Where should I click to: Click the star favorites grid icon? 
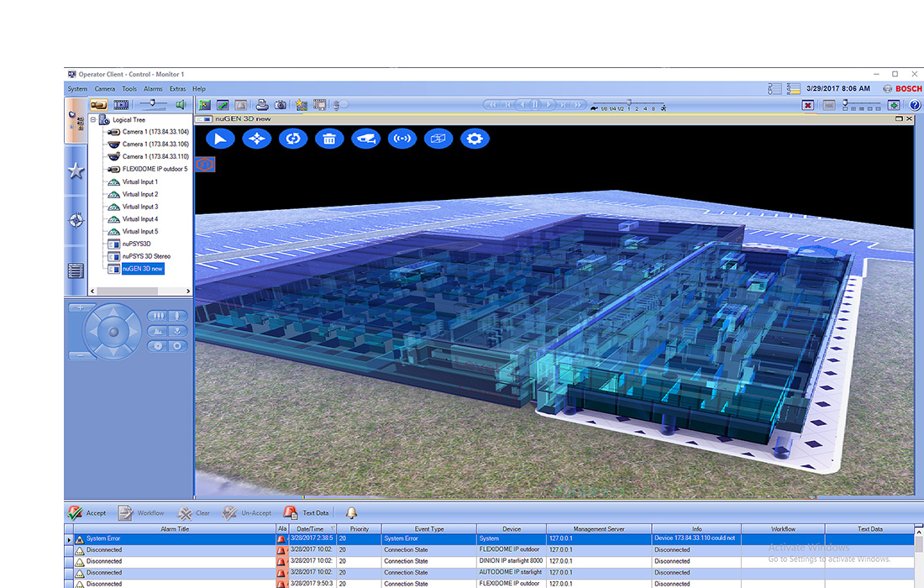point(301,105)
